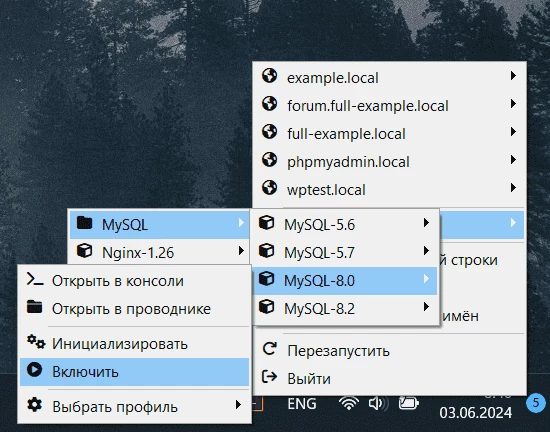This screenshot has width=550, height=432.
Task: Click the gears icon beside Инициализировать
Action: pos(36,342)
